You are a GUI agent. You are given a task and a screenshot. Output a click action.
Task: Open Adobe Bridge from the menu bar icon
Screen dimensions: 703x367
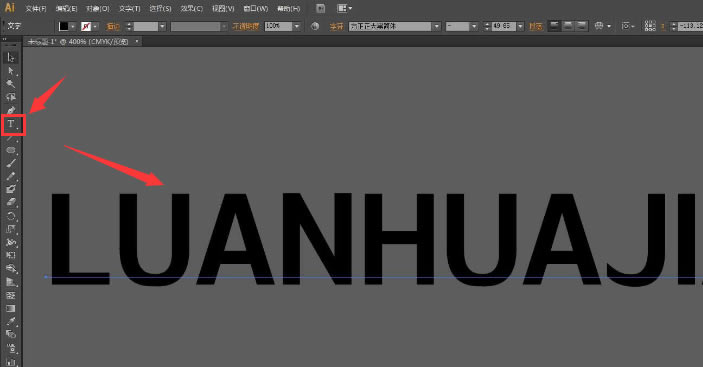click(x=321, y=8)
